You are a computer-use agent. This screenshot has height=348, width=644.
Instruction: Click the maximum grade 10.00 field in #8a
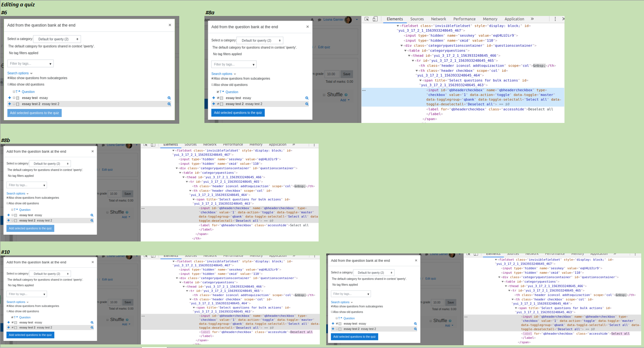coord(332,74)
